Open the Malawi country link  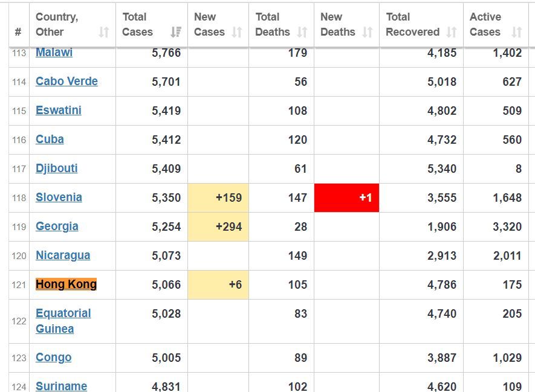pyautogui.click(x=54, y=53)
